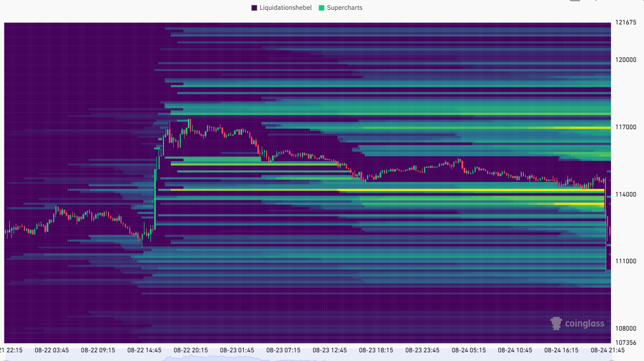Click the bright yellow liquidation band near 117000

[x=570, y=128]
